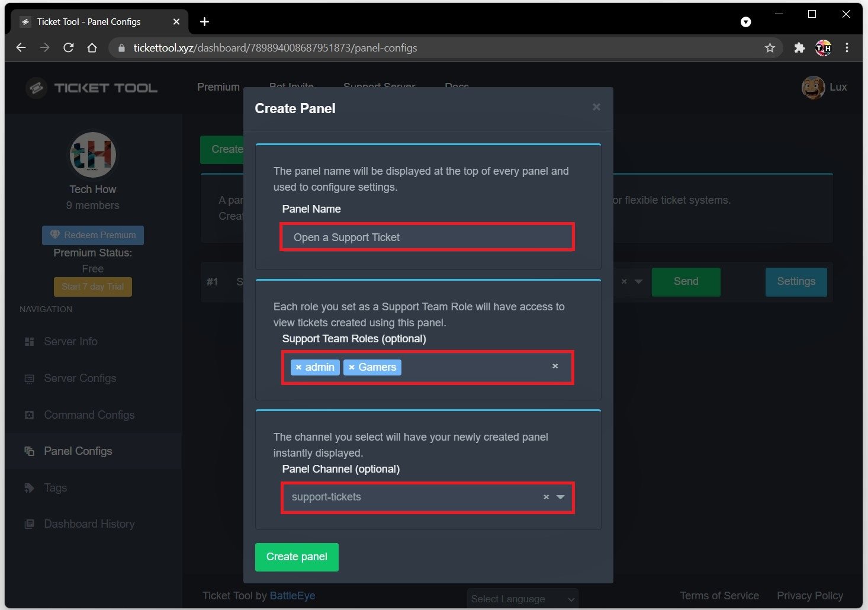Open the BattleEye link in the footer

pos(292,596)
